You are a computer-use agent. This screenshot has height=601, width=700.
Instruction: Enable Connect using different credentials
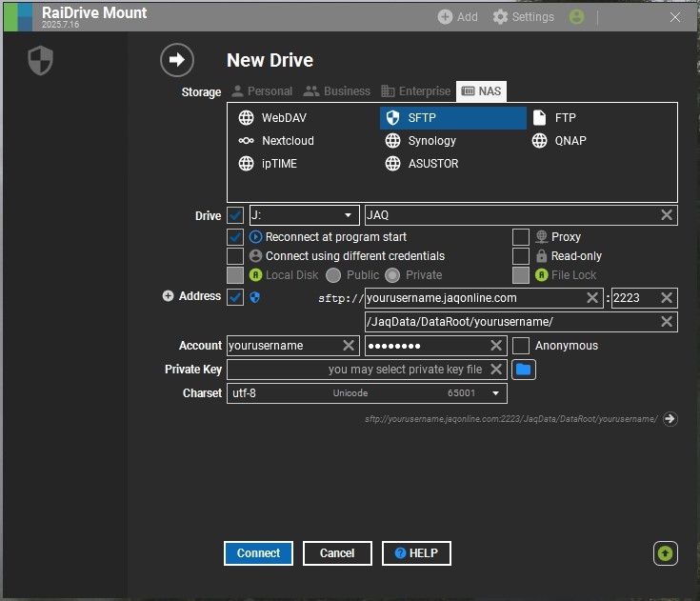pyautogui.click(x=235, y=256)
